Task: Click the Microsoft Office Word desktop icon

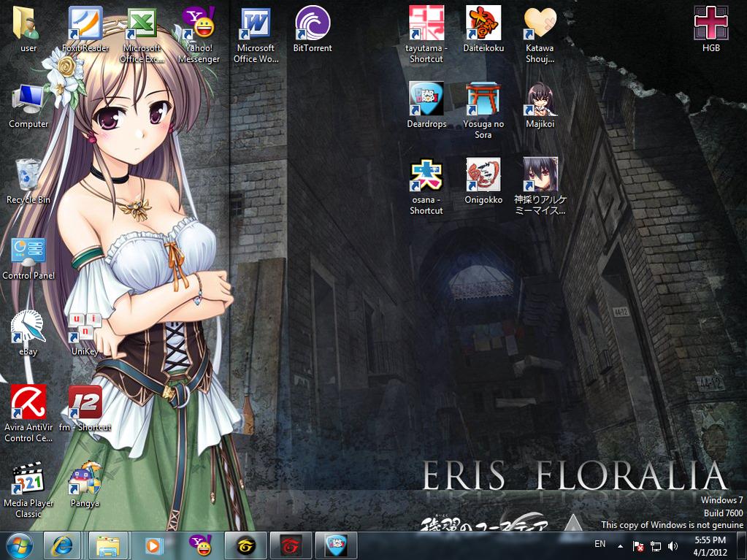Action: 256,24
